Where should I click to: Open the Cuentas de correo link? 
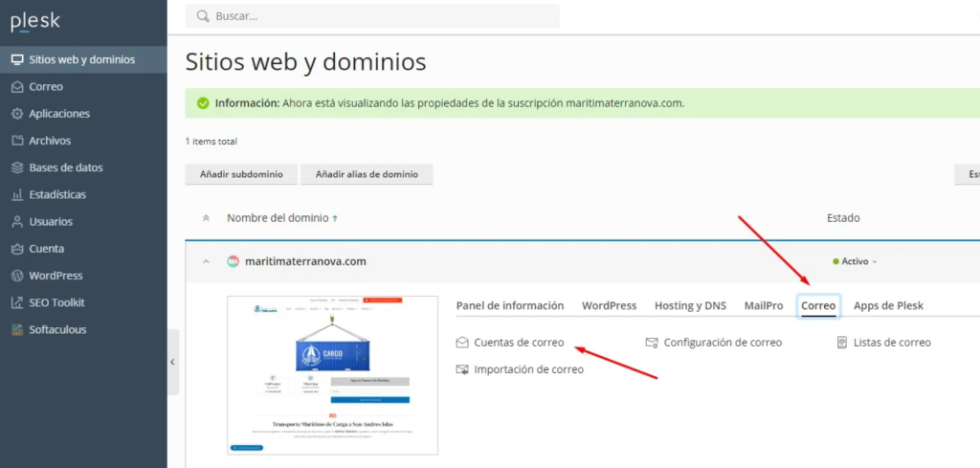coord(519,343)
